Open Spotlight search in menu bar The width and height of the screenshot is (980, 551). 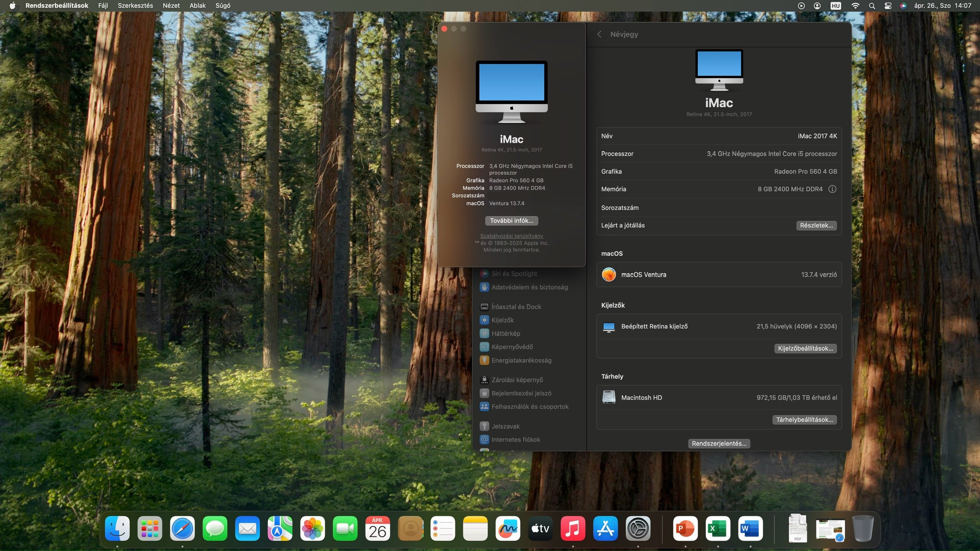click(x=872, y=6)
